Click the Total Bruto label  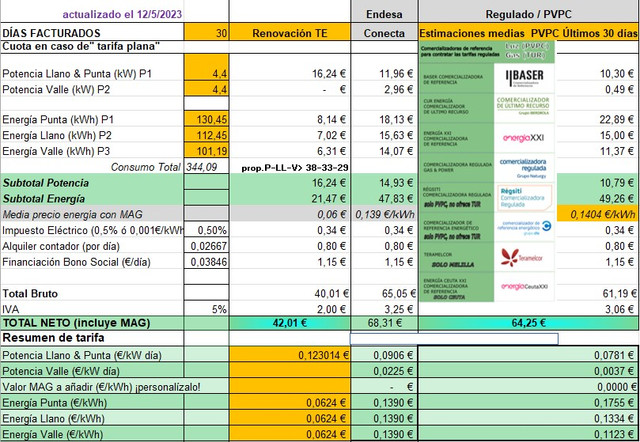coord(30,293)
